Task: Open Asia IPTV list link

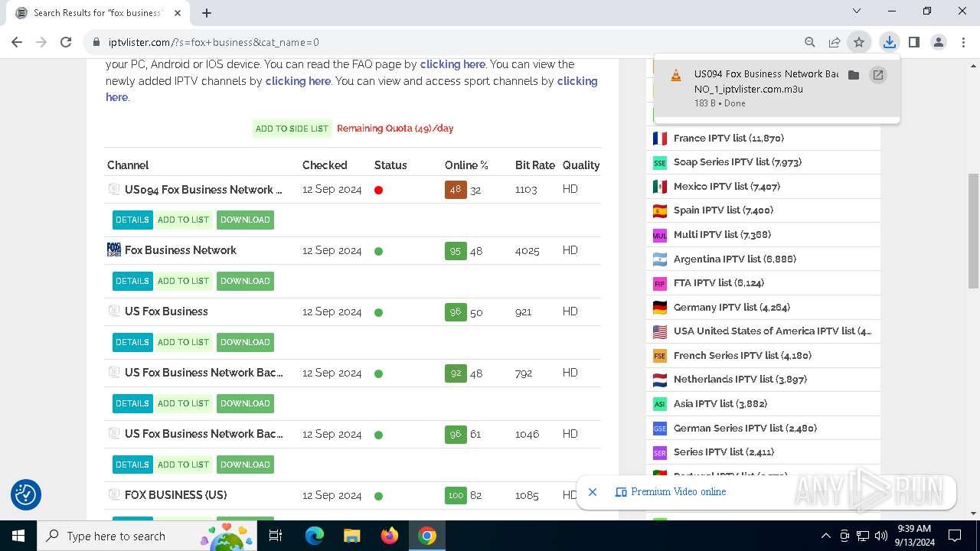Action: point(720,404)
